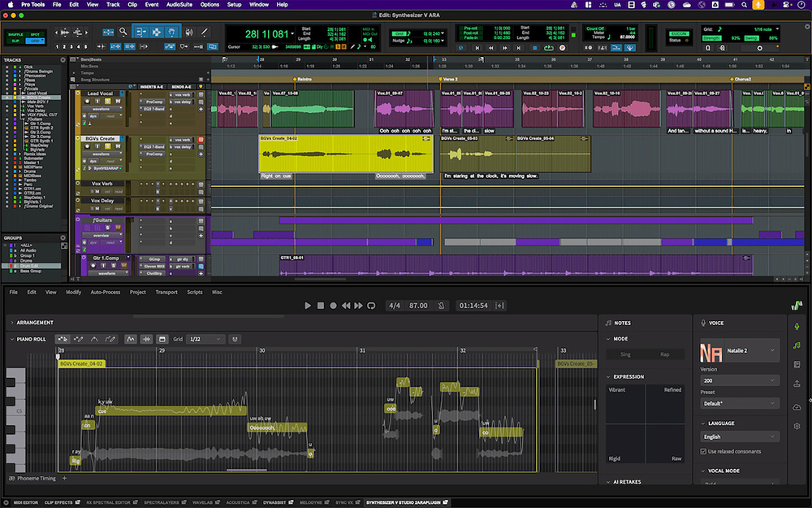Enable Shuffle edit mode

tap(15, 33)
